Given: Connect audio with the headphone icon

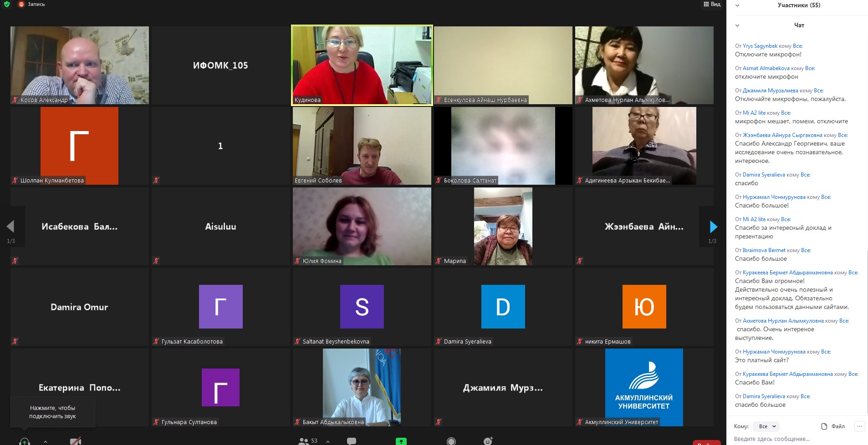Looking at the screenshot, I should [25, 441].
